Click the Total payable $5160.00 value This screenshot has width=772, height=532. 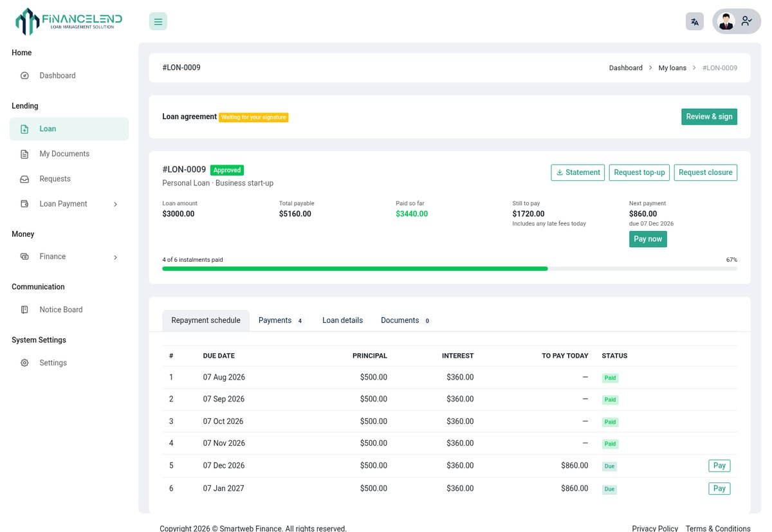tap(295, 214)
